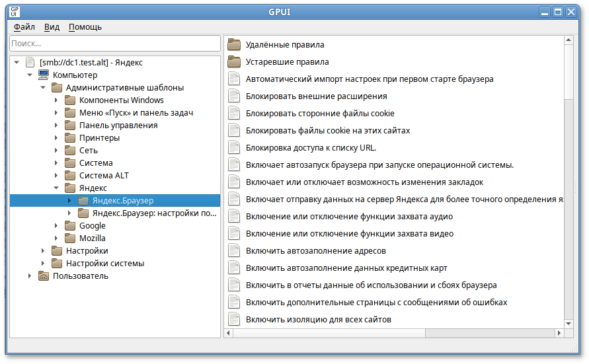589x364 pixels.
Task: Click the computer icon next to Компьютер
Action: coord(44,75)
